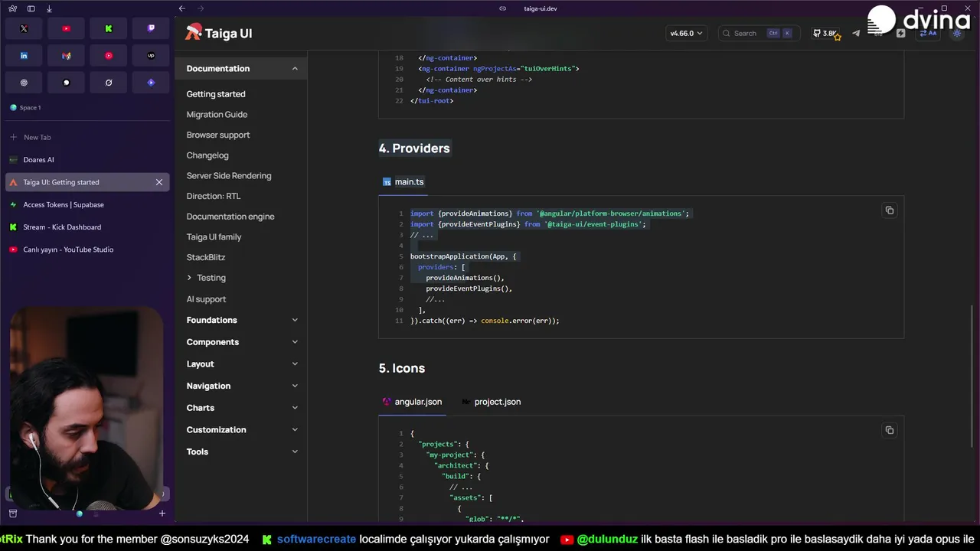Viewport: 980px width, 551px height.
Task: Focus the Search input field
Action: [x=758, y=34]
